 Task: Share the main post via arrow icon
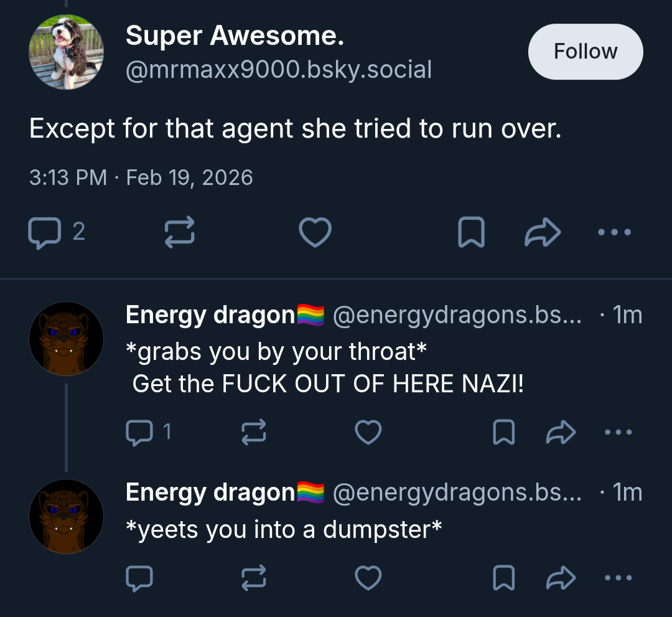543,232
